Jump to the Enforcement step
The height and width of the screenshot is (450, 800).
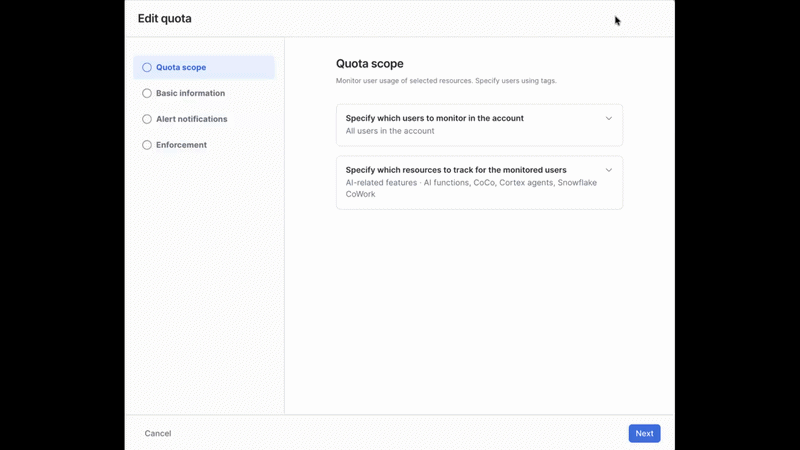[182, 145]
